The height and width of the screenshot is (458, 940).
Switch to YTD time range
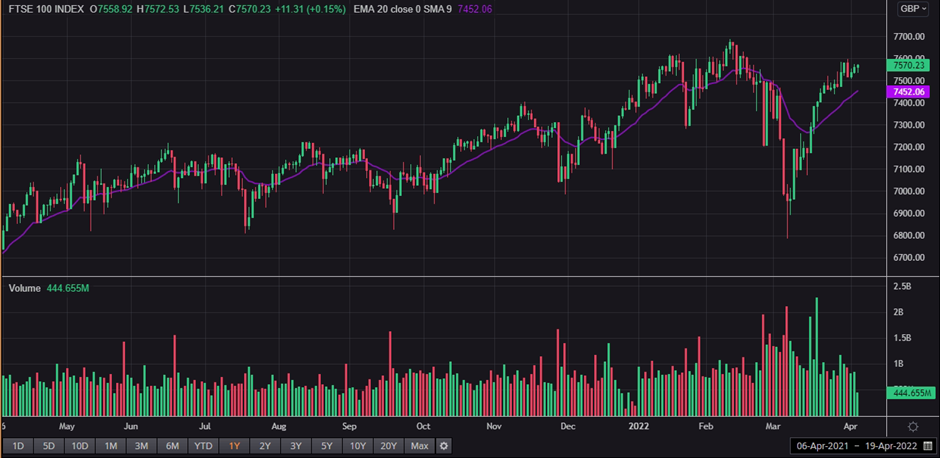203,446
